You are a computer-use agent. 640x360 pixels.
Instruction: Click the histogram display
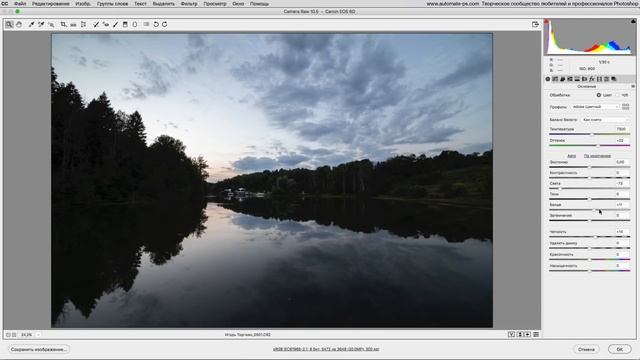pos(589,37)
